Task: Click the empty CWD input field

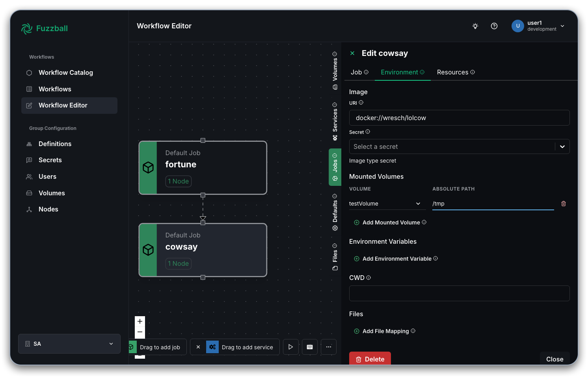Action: coord(460,293)
